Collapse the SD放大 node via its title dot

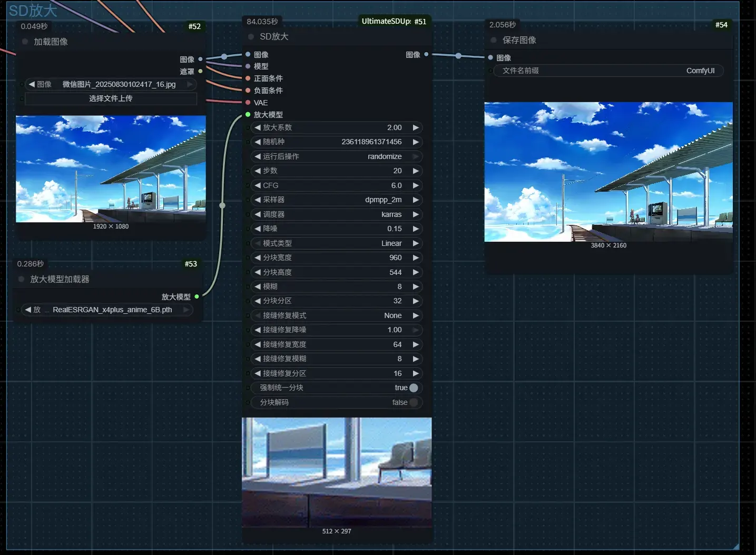pos(251,37)
